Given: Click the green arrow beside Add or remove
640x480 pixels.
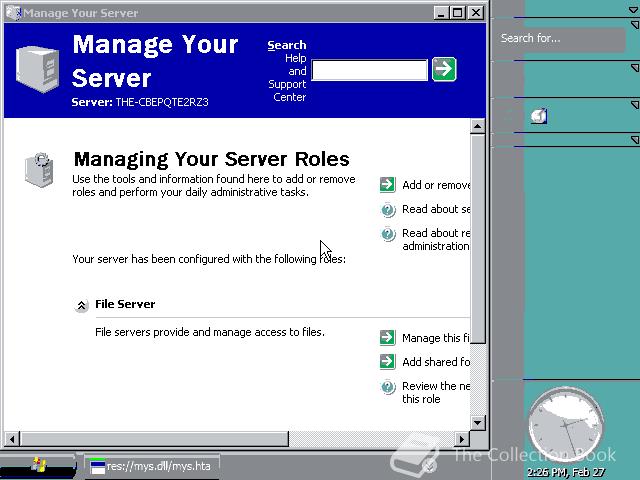Looking at the screenshot, I should coord(387,184).
